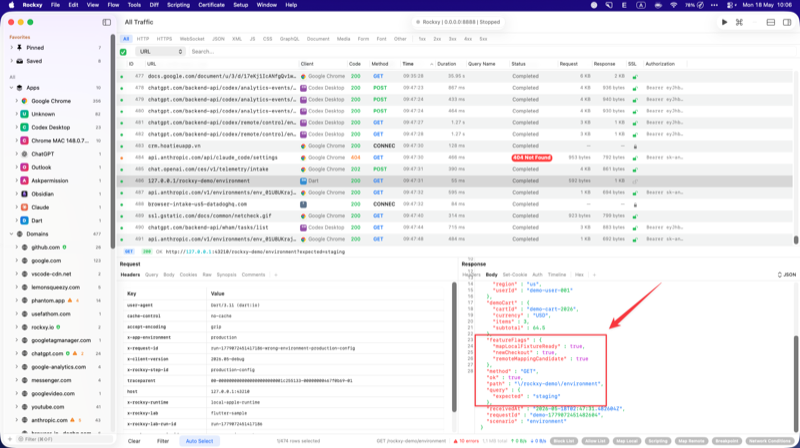Toggle the Map Remote rule
800x448 pixels.
690,441
